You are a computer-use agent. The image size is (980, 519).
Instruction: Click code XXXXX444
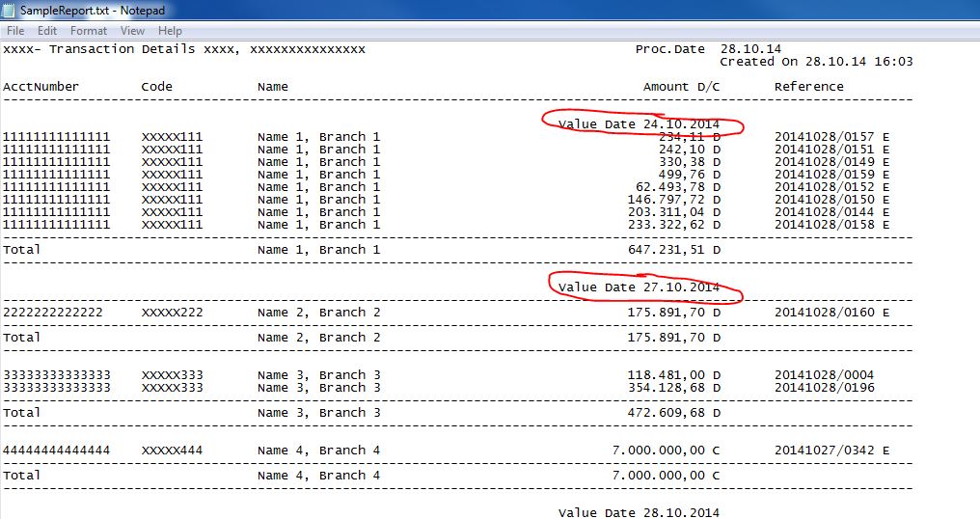click(172, 451)
